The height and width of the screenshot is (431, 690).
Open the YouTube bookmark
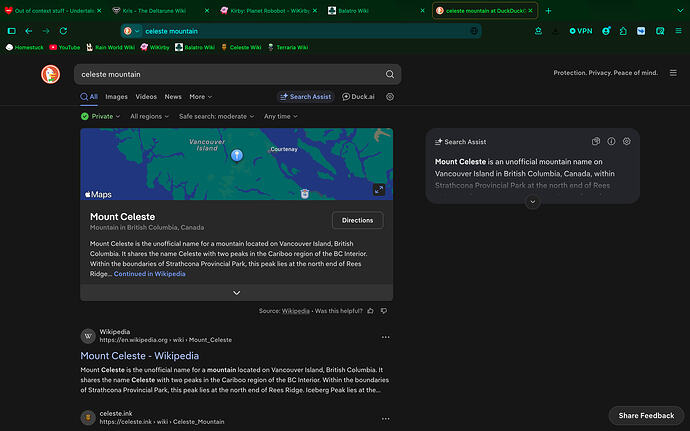click(65, 48)
